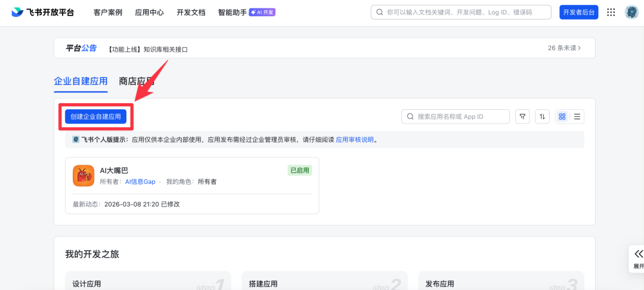Click the AI大嘴巴 app icon

coord(83,175)
